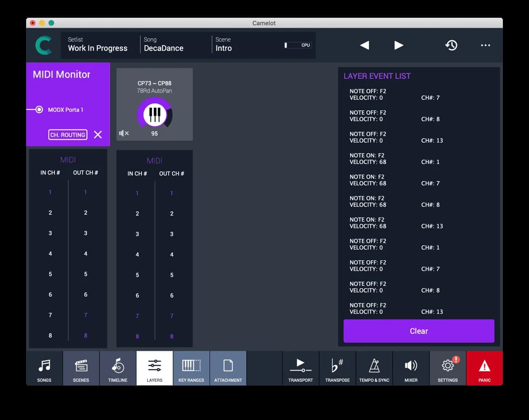Image resolution: width=529 pixels, height=420 pixels.
Task: Enable output channel 7 on MODX layer
Action: point(85,315)
